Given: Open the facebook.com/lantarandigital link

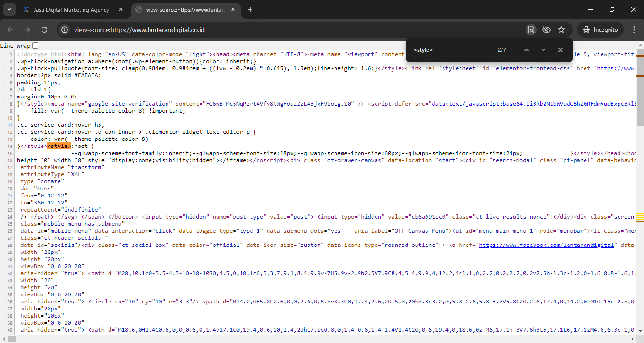Looking at the screenshot, I should point(547,245).
